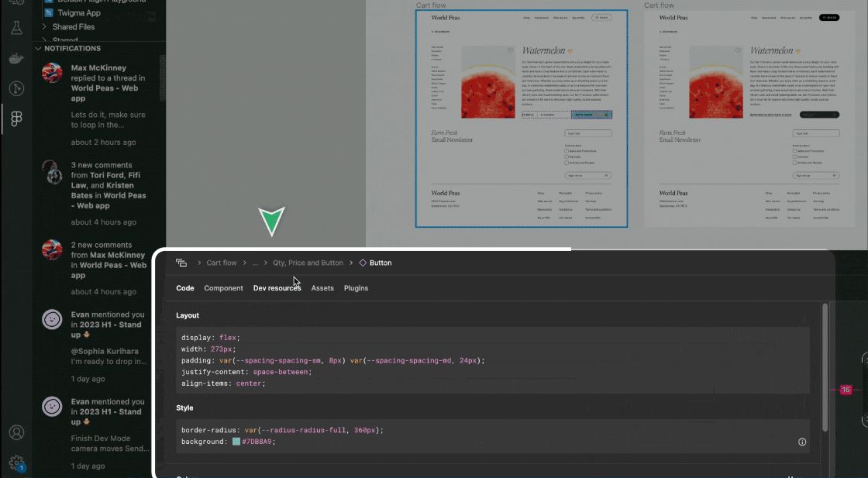Check Sales and Promotions in the selected Cart flow frame
The height and width of the screenshot is (478, 868).
[x=567, y=151]
